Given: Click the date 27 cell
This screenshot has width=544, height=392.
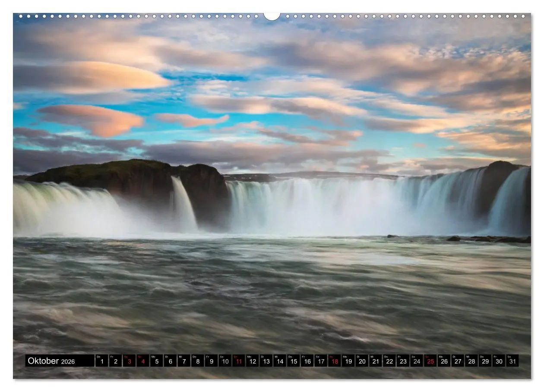Looking at the screenshot, I should coord(458,361).
